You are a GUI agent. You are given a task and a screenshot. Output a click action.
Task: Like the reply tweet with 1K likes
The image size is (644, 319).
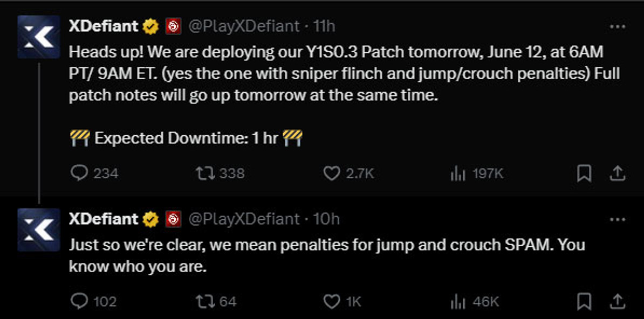[342, 302]
